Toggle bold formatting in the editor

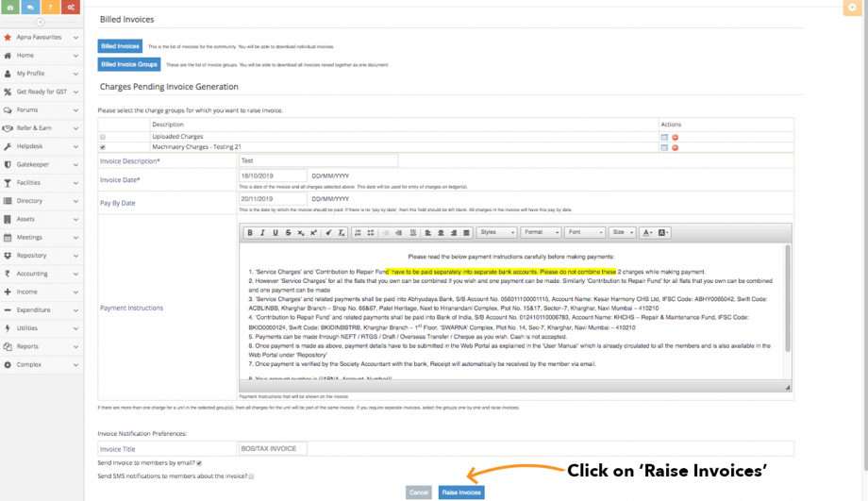coord(250,232)
